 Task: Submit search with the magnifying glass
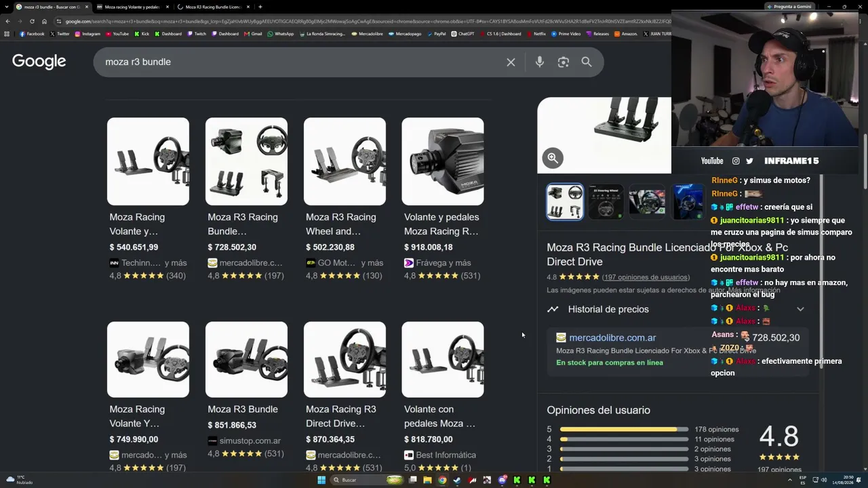(587, 62)
